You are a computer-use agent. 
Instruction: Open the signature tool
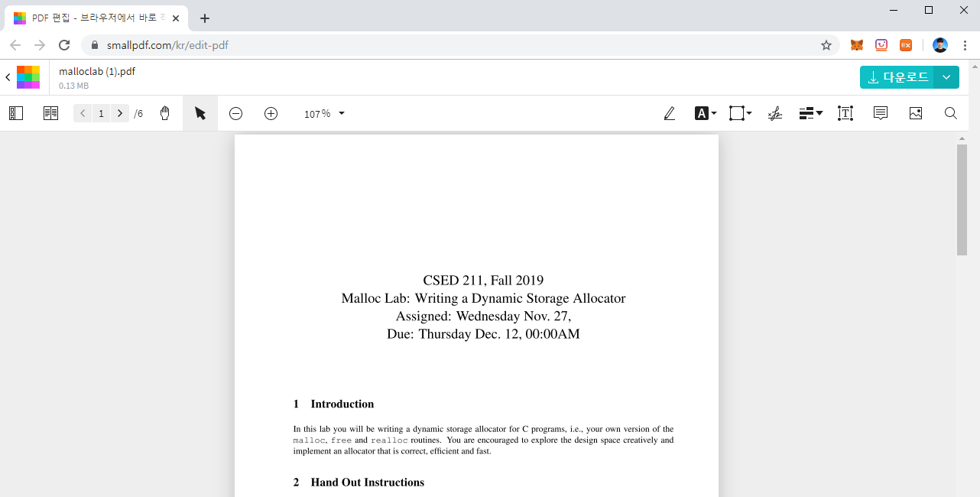tap(775, 113)
